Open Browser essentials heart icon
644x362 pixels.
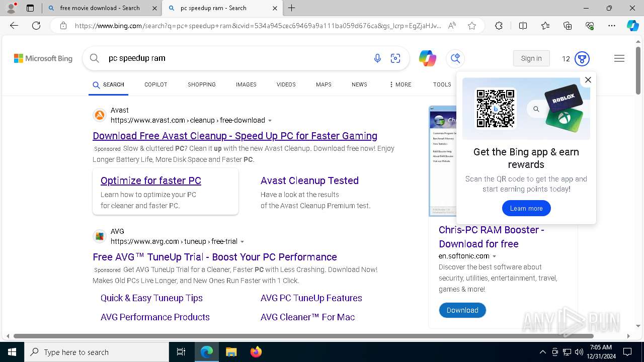590,26
